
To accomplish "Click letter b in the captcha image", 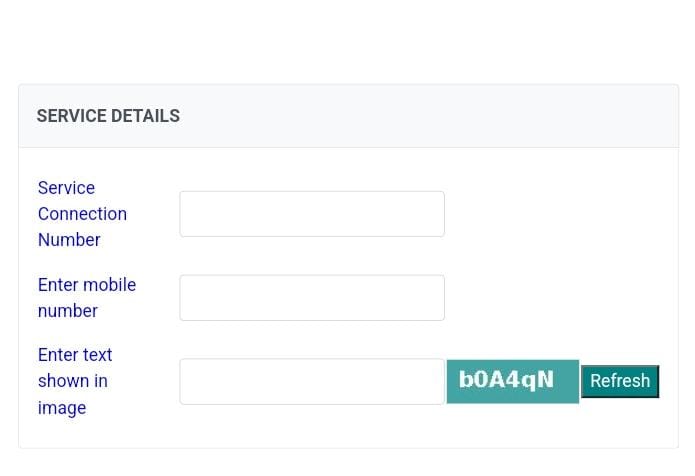I will [x=467, y=379].
